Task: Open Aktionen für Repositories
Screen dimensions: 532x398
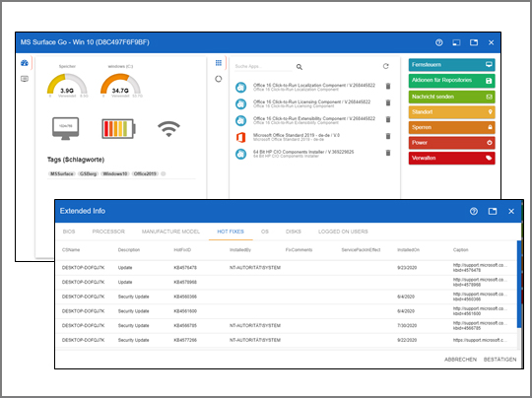Action: (451, 81)
